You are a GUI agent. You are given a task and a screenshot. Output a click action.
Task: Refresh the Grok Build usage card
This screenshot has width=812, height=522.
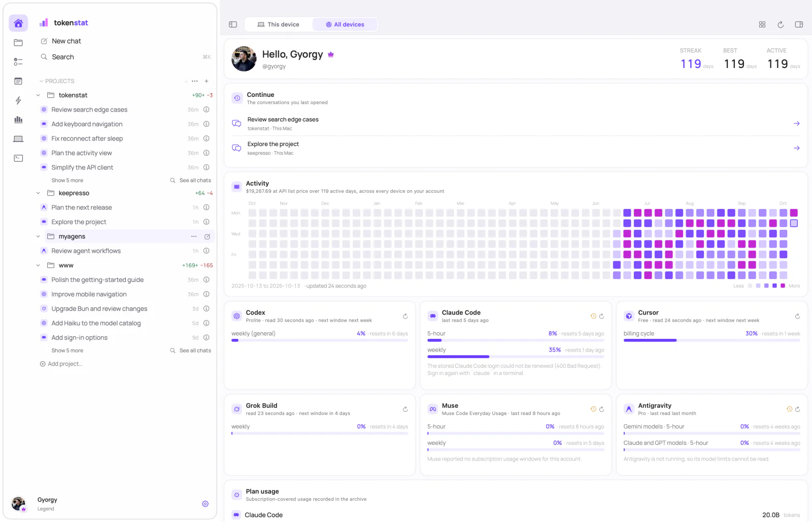pyautogui.click(x=405, y=409)
